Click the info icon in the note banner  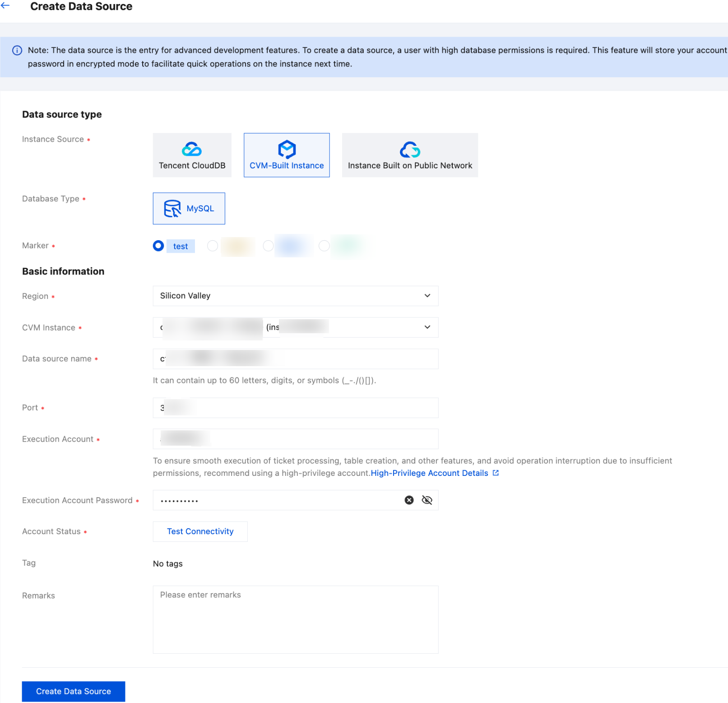point(17,51)
